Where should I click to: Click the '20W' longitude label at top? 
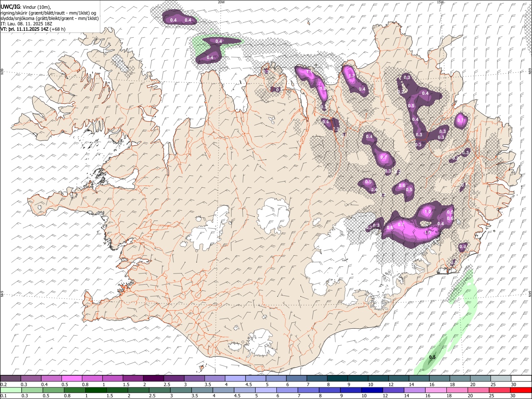coord(221,2)
